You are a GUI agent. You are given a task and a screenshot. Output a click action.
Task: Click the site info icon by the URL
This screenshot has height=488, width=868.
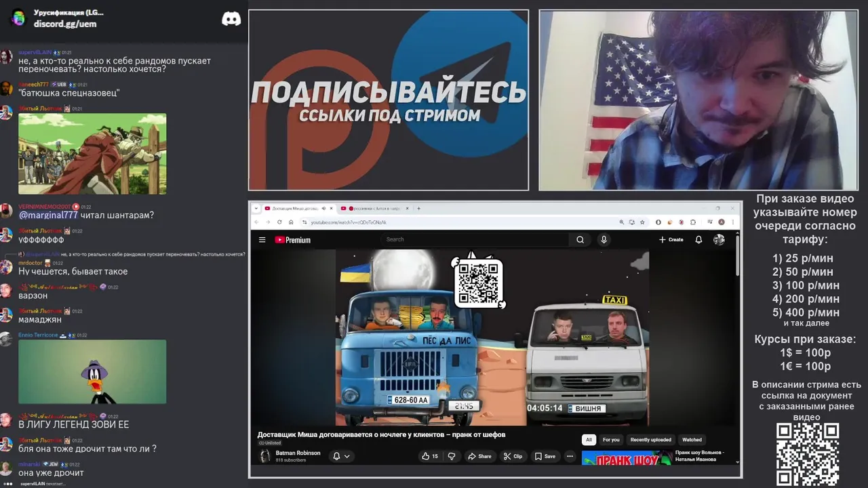pyautogui.click(x=303, y=222)
